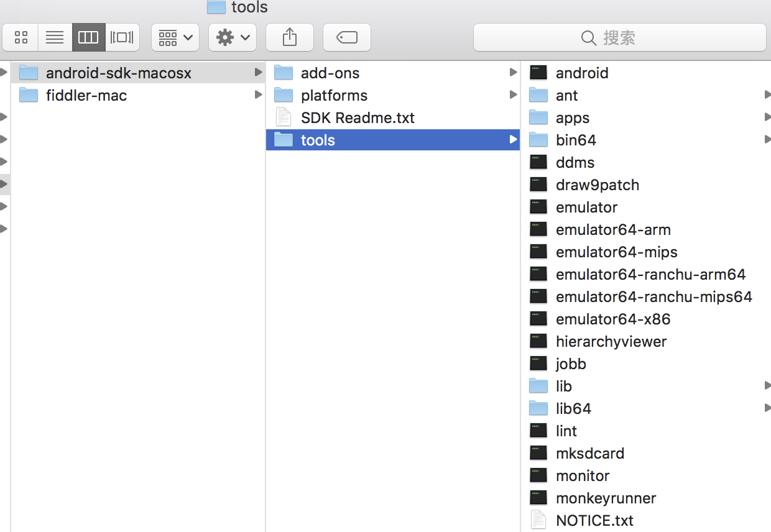Click the tools row disclosure arrow

513,139
